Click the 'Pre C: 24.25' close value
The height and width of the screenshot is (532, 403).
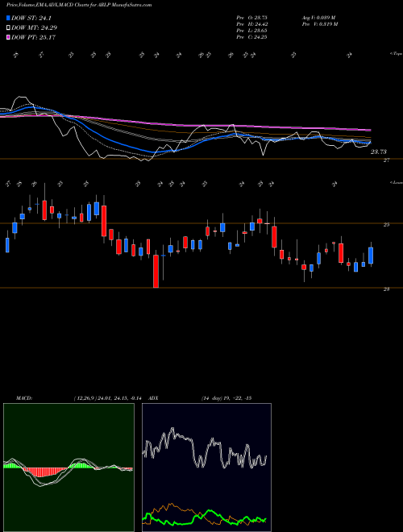coord(251,37)
